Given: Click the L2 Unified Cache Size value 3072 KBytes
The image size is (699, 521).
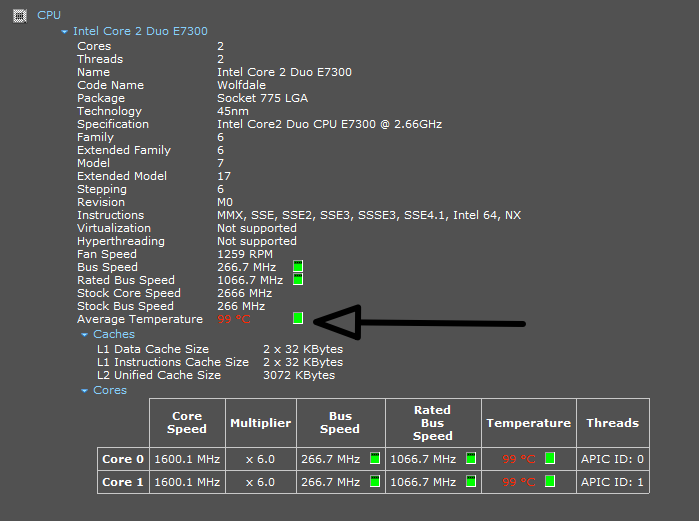Looking at the screenshot, I should point(299,375).
